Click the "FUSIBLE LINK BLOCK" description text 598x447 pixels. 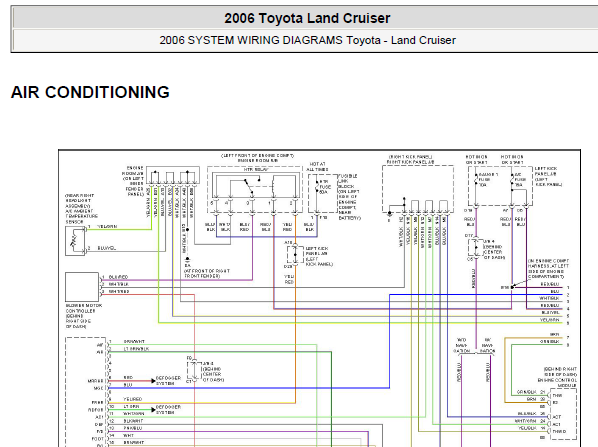(349, 197)
